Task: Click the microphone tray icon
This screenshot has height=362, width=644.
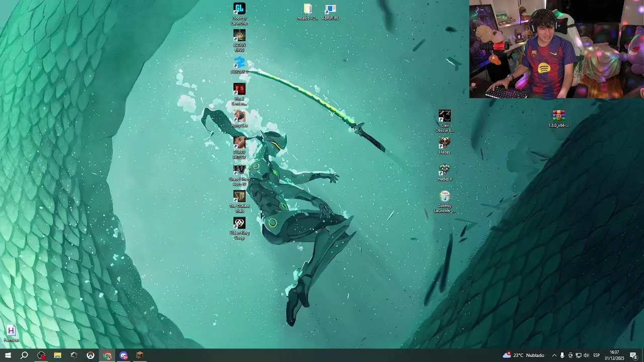Action: pyautogui.click(x=562, y=355)
